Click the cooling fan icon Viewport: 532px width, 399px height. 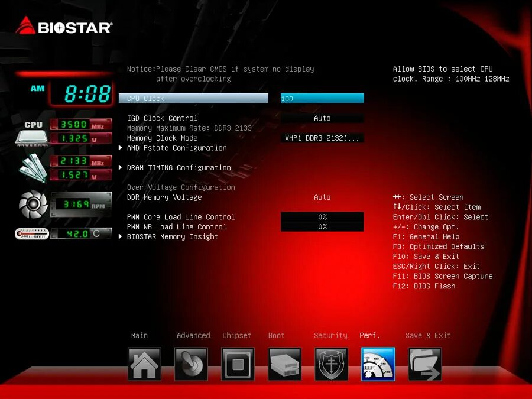[x=33, y=204]
